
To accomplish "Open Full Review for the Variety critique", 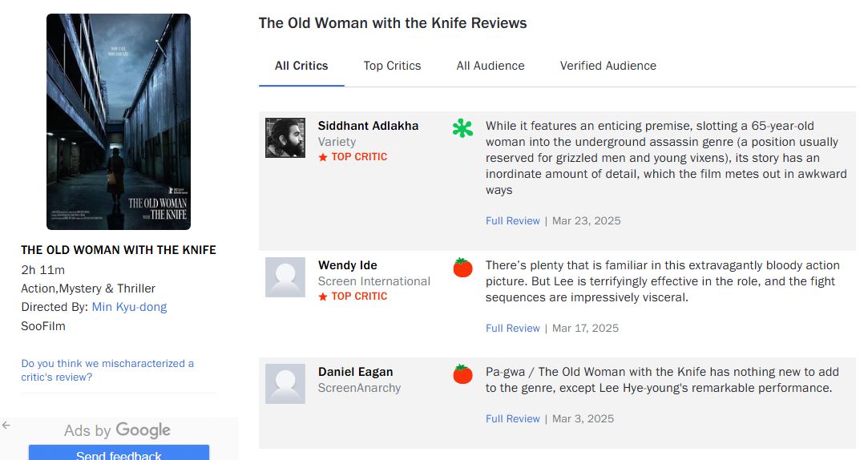I will tap(512, 220).
